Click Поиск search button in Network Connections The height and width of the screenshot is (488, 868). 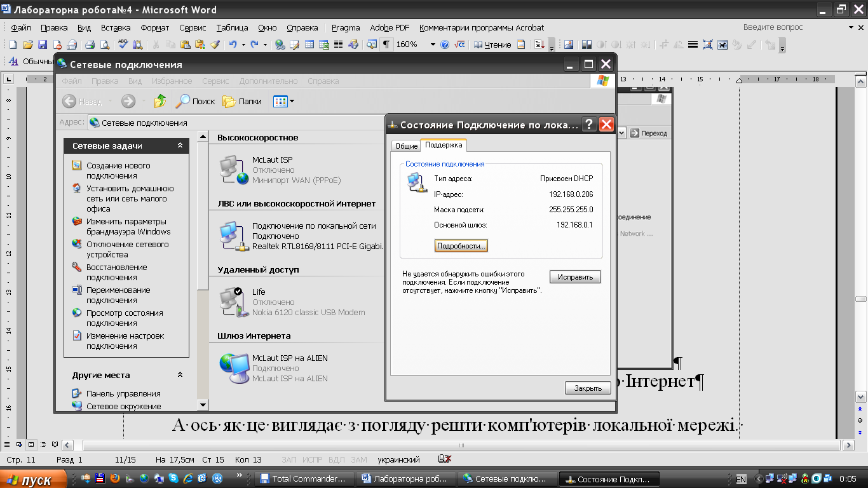[196, 101]
